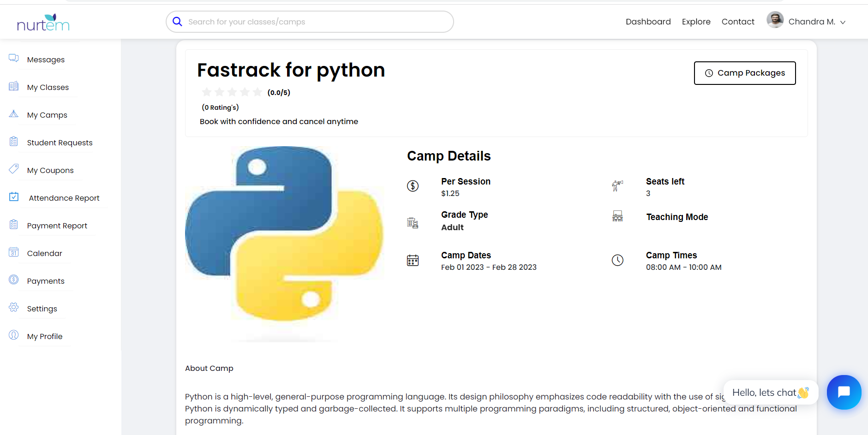The image size is (868, 435).
Task: Click the nurtem logo
Action: pos(43,22)
